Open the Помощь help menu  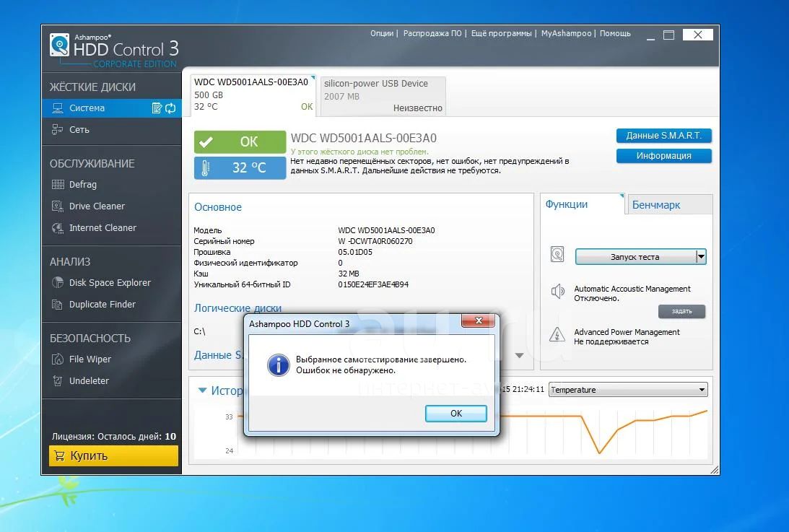point(615,33)
